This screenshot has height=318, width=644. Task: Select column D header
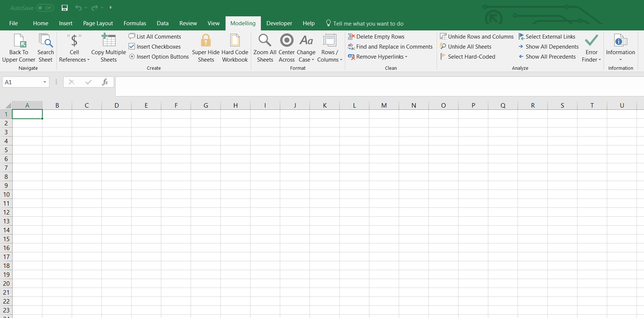(116, 105)
